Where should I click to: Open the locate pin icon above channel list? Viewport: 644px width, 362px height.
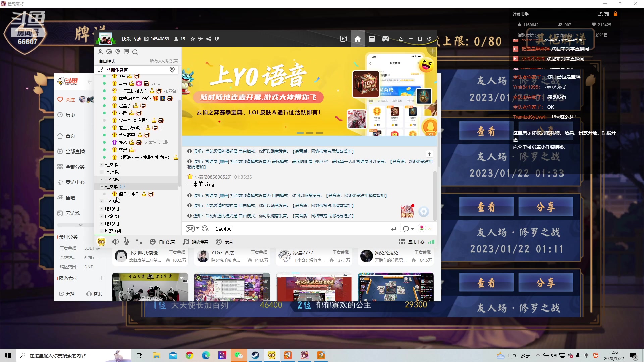[118, 52]
